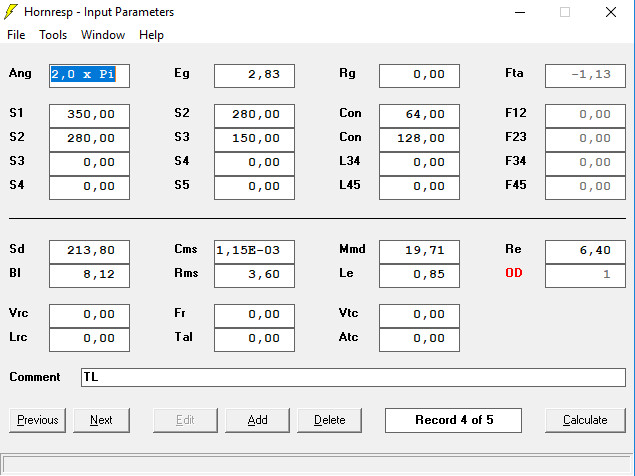Image resolution: width=635 pixels, height=476 pixels.
Task: Click the greyed Edit button
Action: coord(185,420)
